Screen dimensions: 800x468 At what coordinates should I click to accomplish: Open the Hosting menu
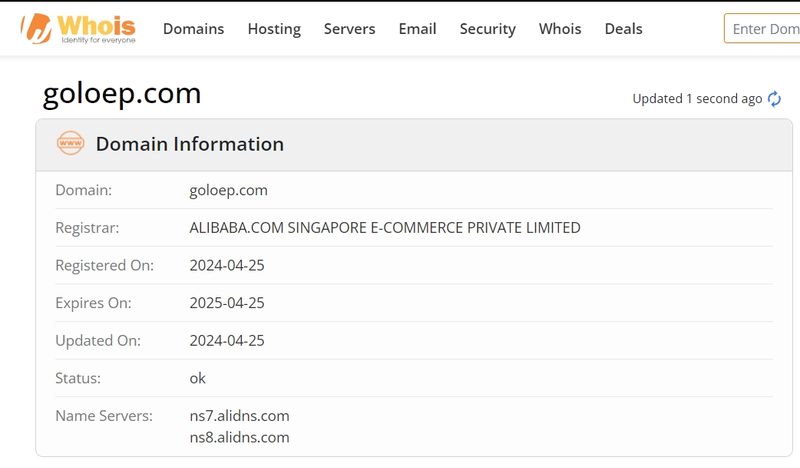click(x=274, y=29)
